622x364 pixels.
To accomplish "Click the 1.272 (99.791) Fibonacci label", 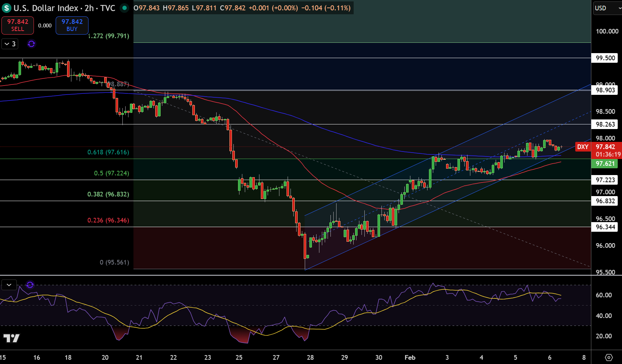I will (108, 36).
